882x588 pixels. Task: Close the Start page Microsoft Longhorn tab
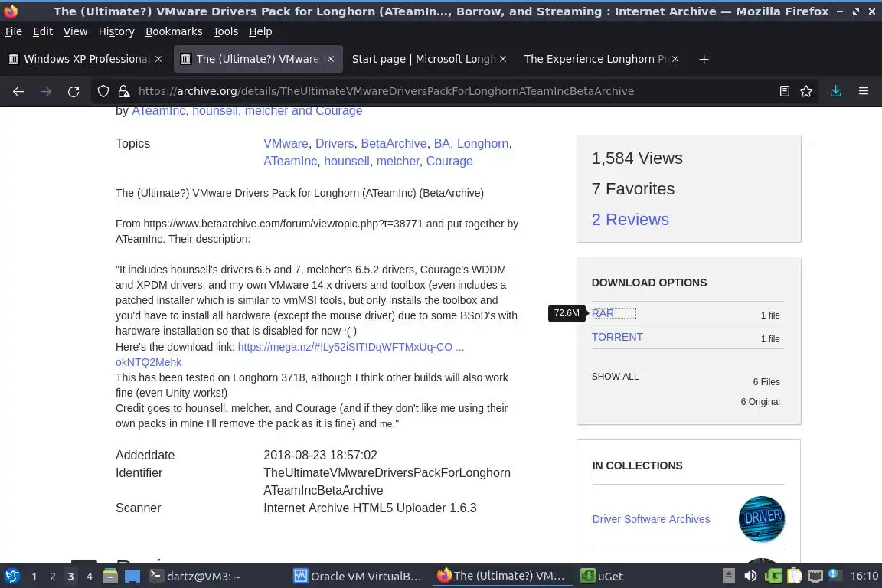pos(503,59)
